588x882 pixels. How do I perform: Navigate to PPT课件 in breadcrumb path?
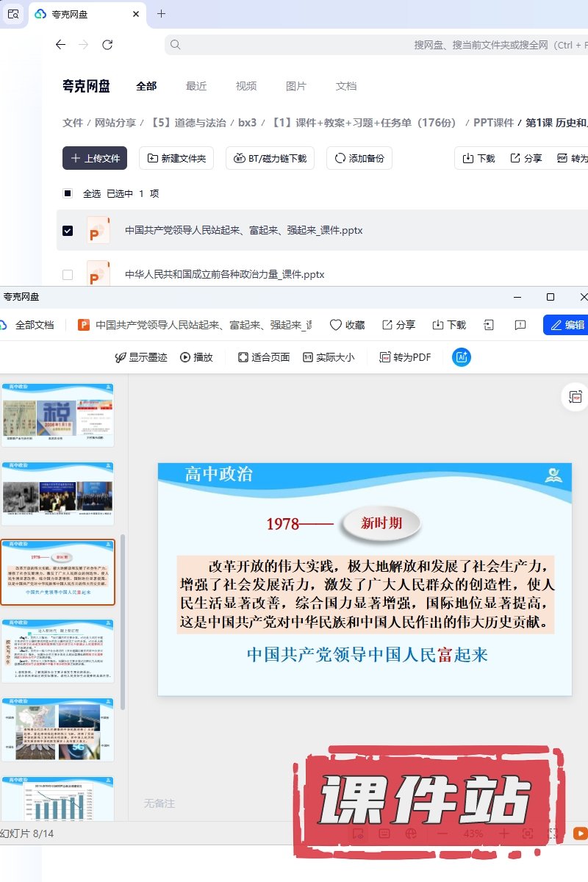coord(493,123)
